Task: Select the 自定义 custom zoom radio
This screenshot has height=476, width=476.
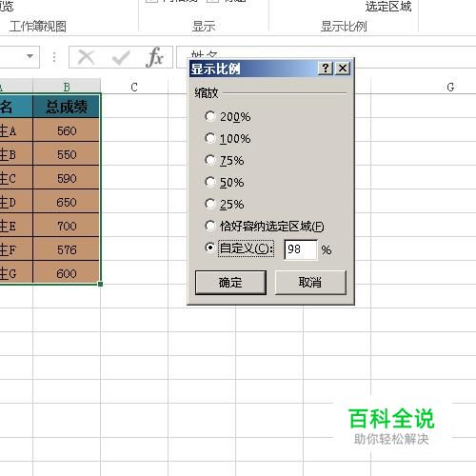Action: [210, 248]
